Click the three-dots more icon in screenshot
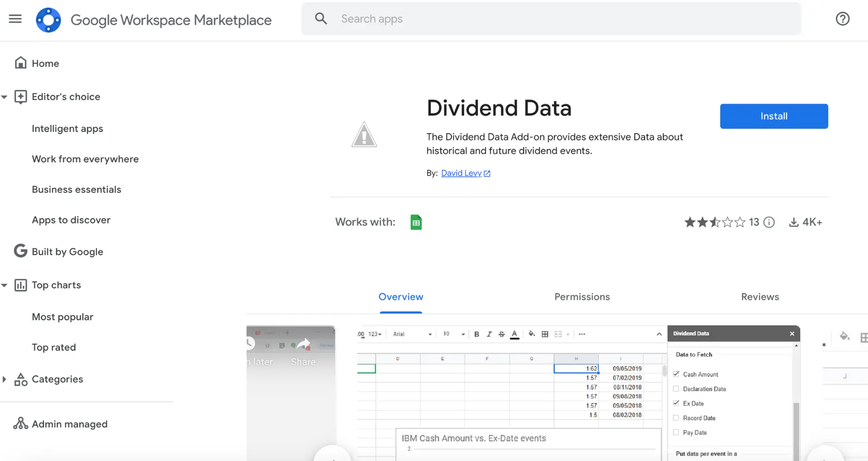868x461 pixels. (x=582, y=334)
